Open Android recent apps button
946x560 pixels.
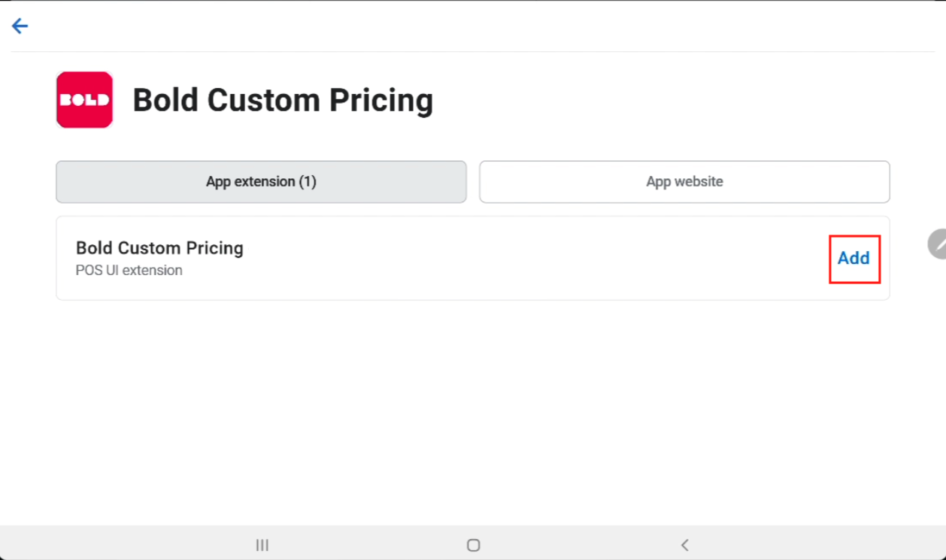point(262,545)
